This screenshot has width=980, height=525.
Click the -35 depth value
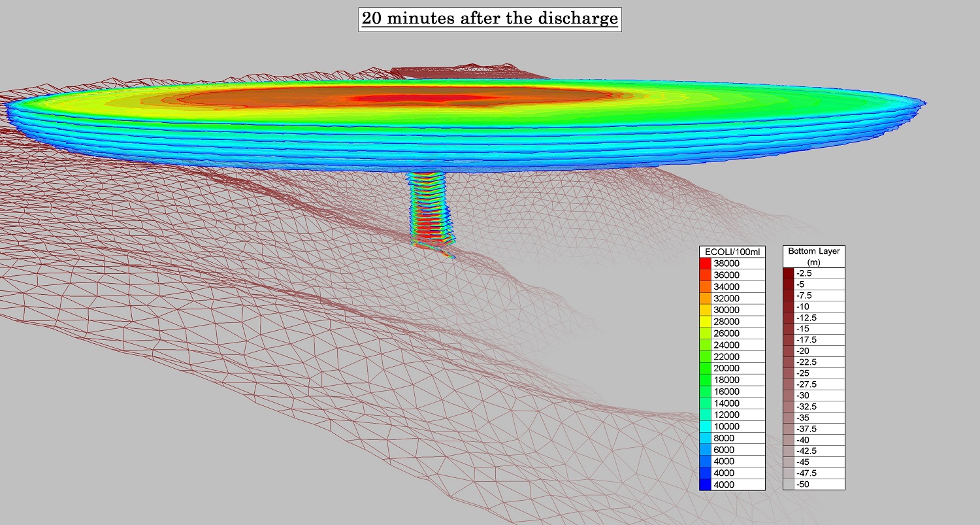click(x=804, y=418)
